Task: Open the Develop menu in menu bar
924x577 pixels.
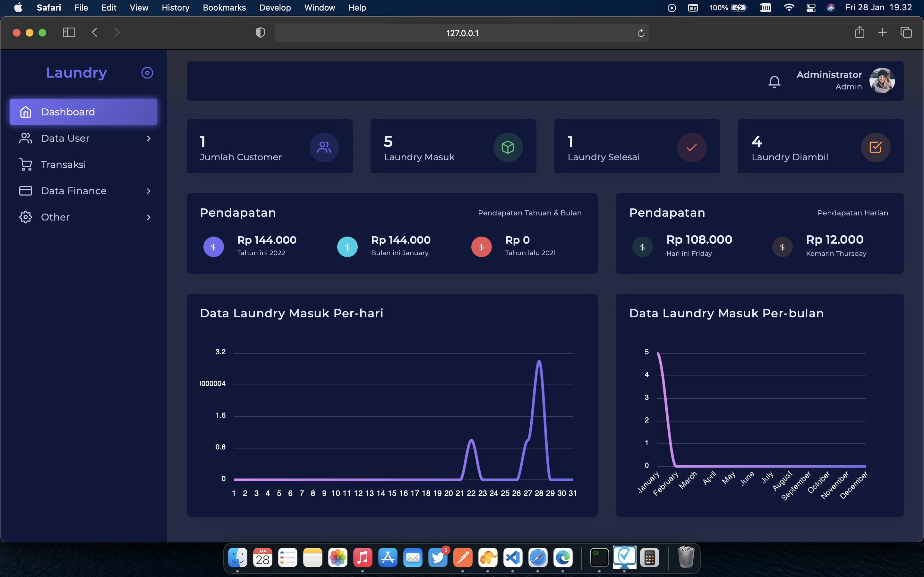Action: 275,8
